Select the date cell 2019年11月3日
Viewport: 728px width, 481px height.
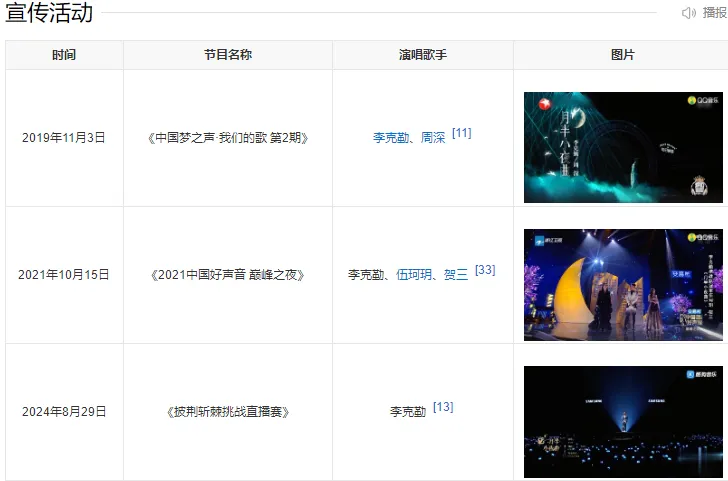coord(64,137)
